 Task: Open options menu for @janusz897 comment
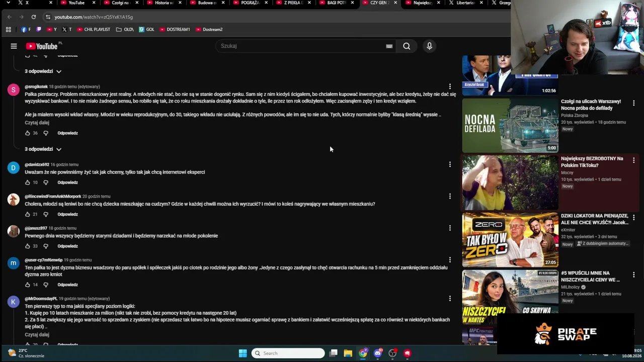(x=450, y=228)
